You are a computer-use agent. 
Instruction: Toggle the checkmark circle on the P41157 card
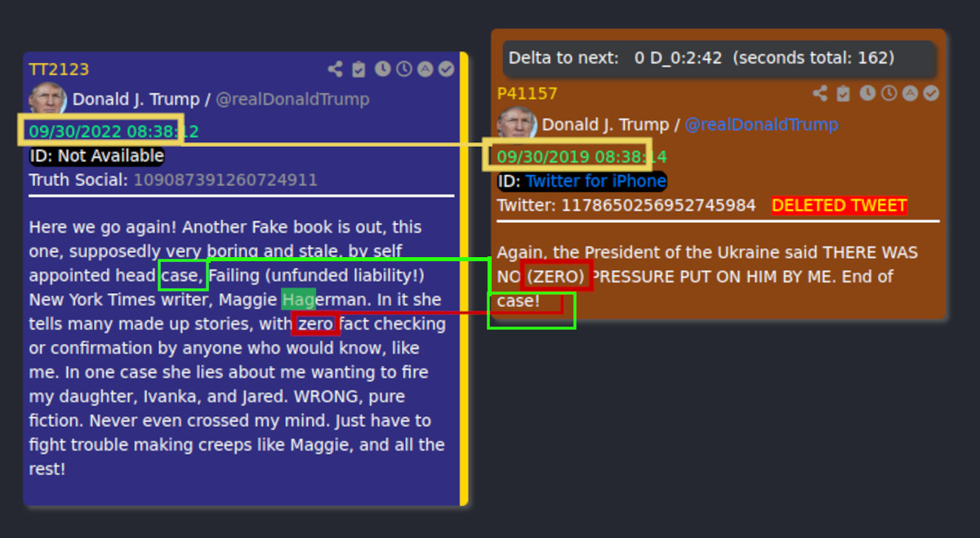(x=931, y=94)
